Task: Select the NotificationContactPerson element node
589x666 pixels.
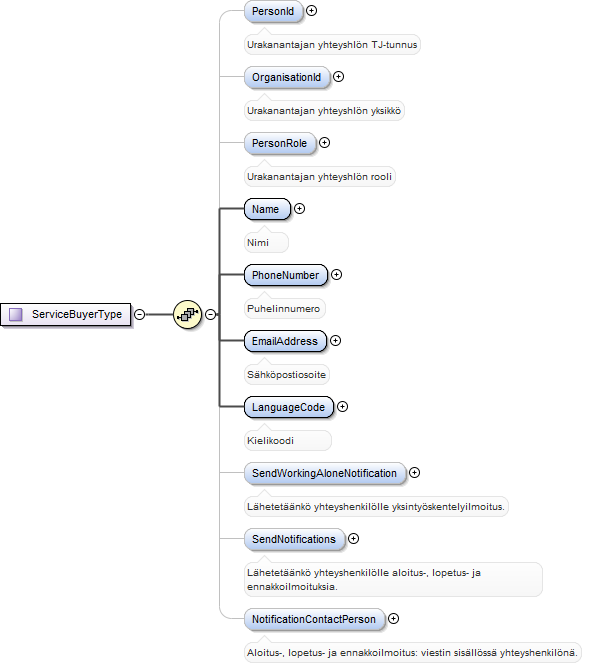Action: point(314,619)
